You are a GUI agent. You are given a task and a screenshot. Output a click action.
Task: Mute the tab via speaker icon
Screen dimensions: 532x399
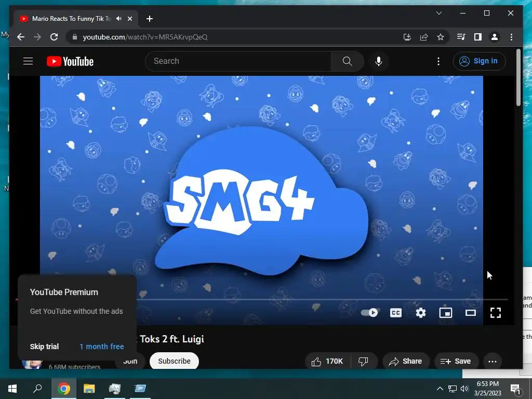click(118, 19)
